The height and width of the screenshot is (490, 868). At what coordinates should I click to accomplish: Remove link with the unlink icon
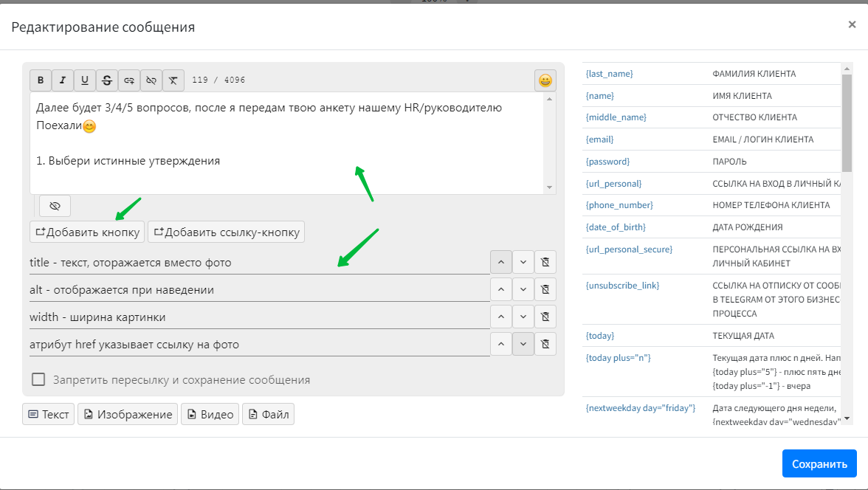(151, 80)
